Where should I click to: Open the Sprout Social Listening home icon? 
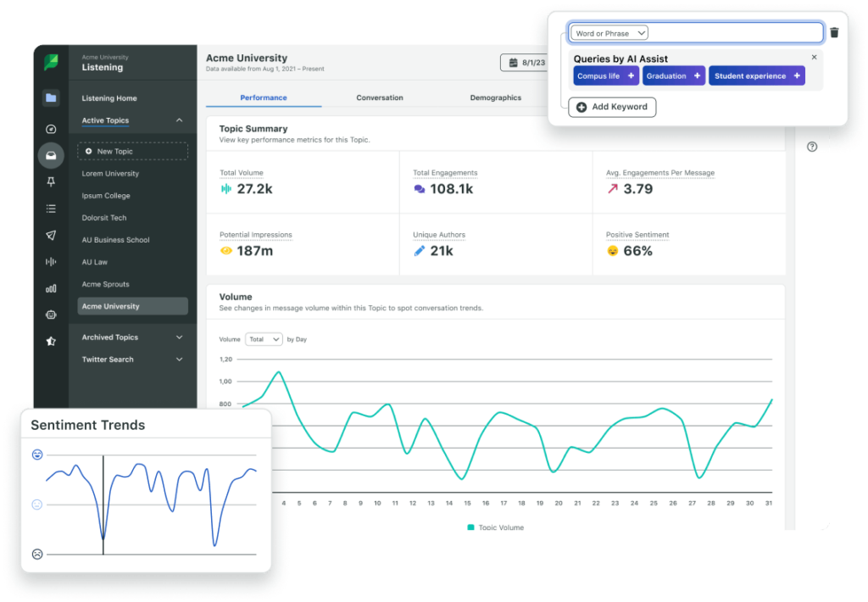pyautogui.click(x=50, y=62)
